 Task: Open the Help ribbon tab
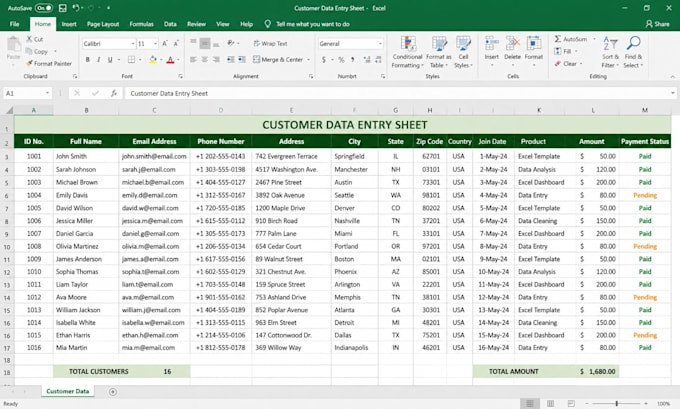click(246, 24)
